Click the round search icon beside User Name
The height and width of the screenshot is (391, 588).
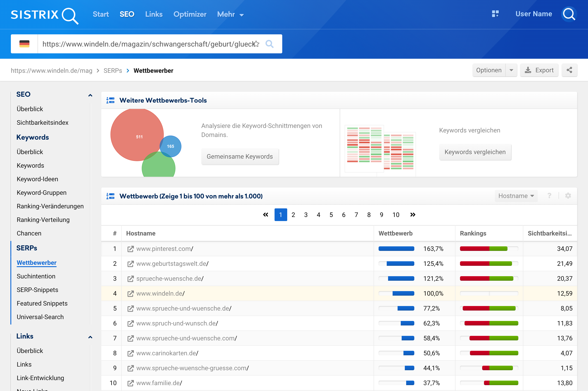pos(569,14)
